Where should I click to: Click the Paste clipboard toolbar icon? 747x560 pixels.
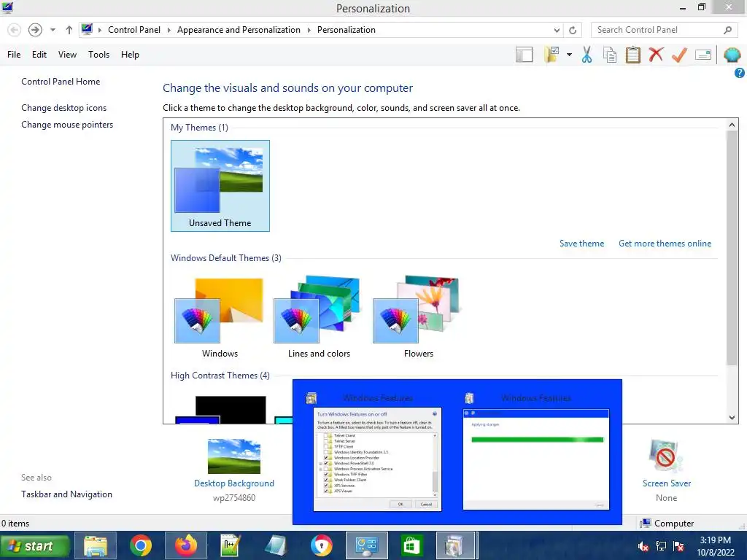click(632, 55)
